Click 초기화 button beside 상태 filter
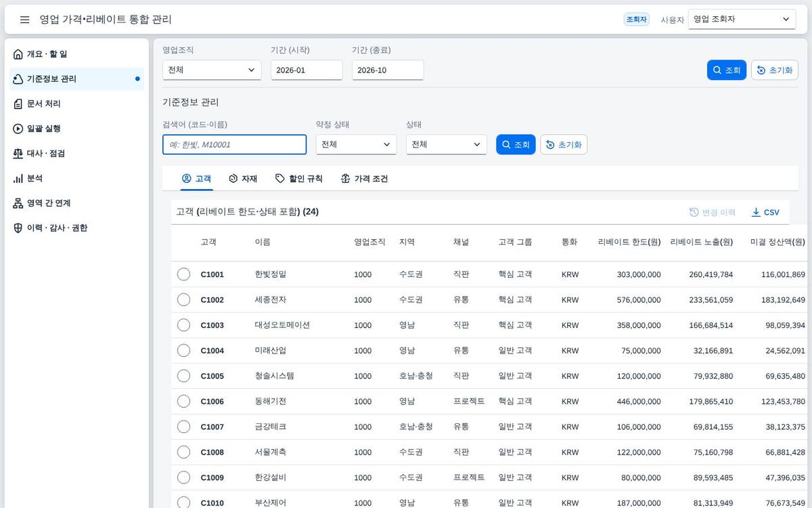Viewport: 812px width, 508px height. coord(564,144)
